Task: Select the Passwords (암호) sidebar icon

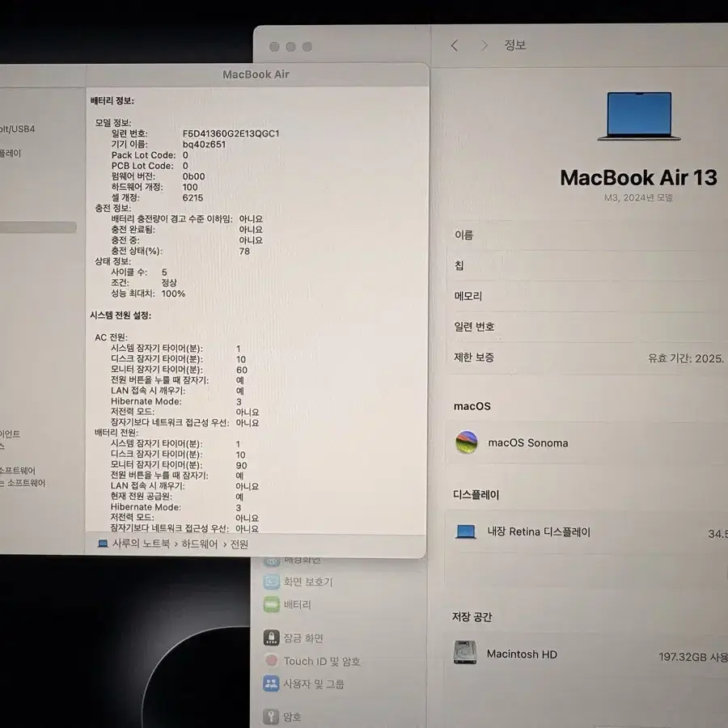Action: pos(271,717)
